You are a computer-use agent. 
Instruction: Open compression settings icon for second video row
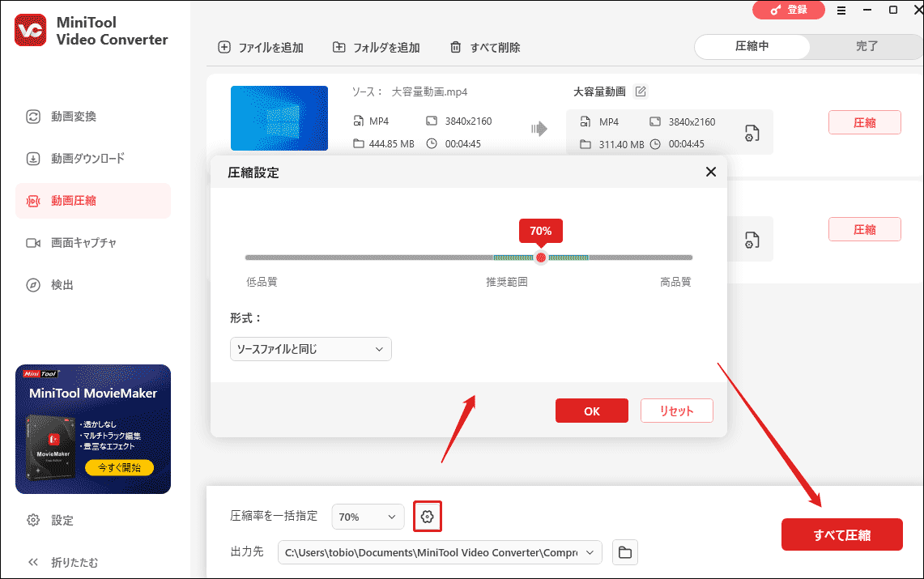752,241
